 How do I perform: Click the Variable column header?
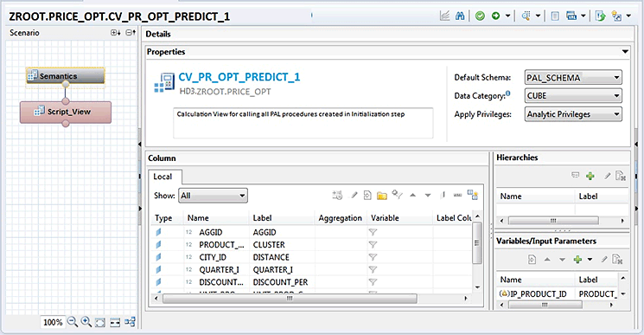385,218
